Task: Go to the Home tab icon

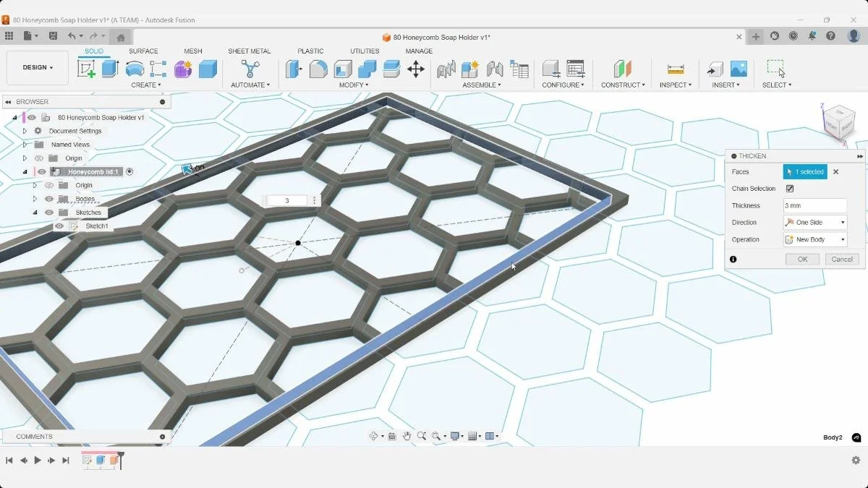Action: coord(121,38)
